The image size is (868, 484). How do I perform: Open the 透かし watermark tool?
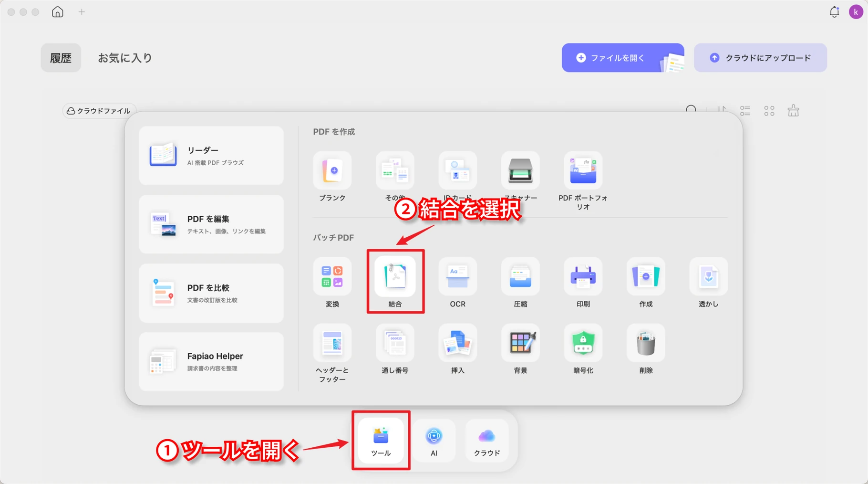tap(708, 276)
